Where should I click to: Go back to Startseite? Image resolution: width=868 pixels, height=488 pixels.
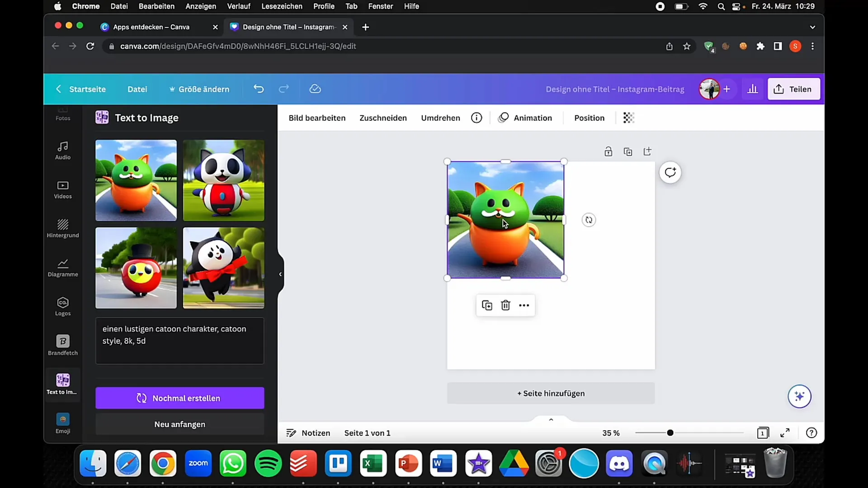click(81, 89)
